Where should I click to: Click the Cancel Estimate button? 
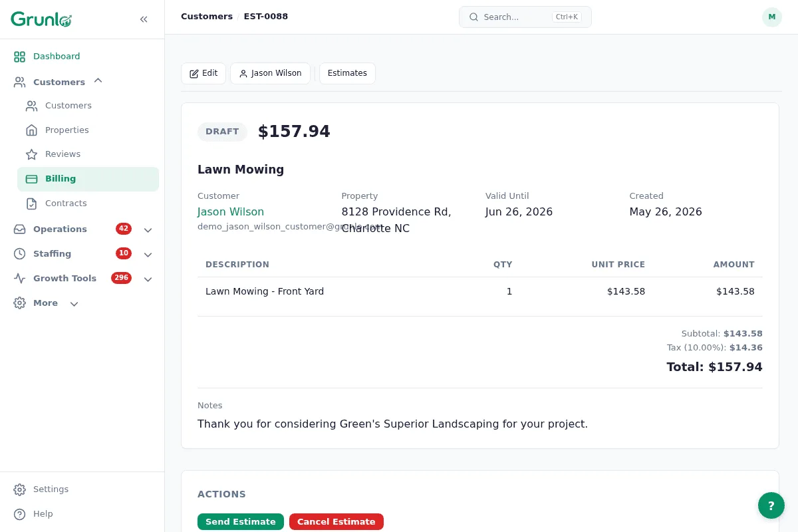(336, 522)
